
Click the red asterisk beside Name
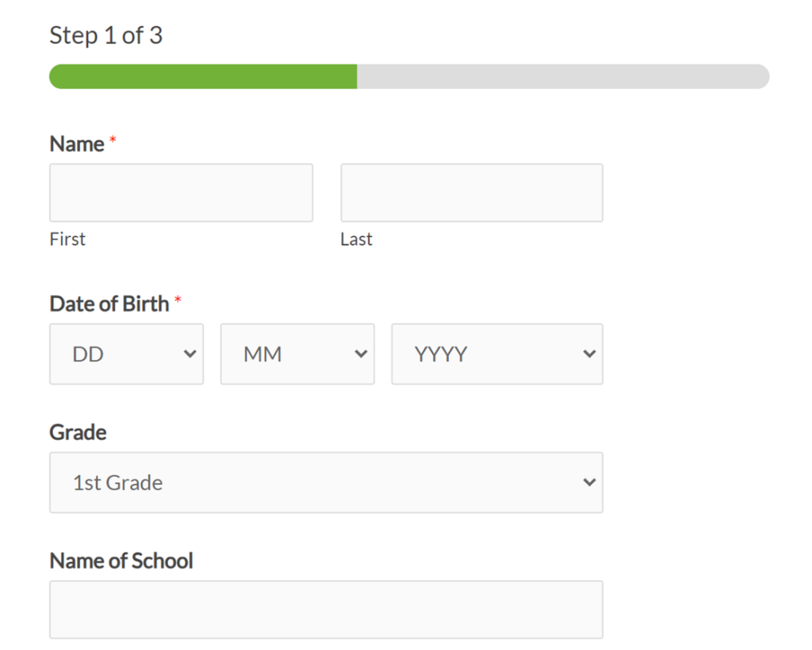click(x=112, y=139)
